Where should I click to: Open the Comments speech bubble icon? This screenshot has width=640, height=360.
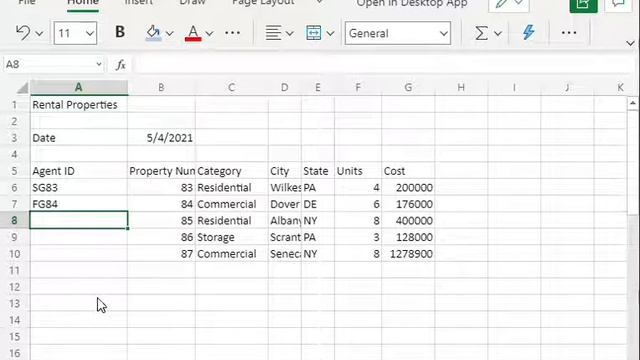[x=619, y=5]
